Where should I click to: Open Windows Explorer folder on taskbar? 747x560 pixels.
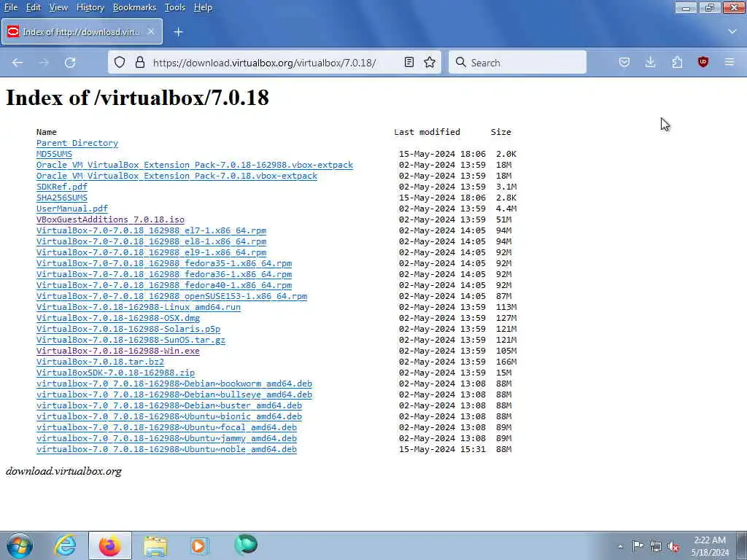(x=155, y=545)
